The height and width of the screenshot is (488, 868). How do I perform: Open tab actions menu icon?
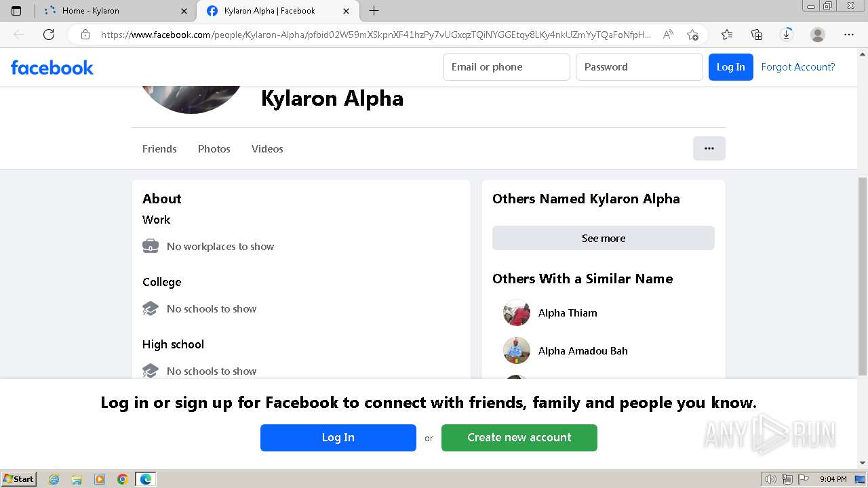16,11
